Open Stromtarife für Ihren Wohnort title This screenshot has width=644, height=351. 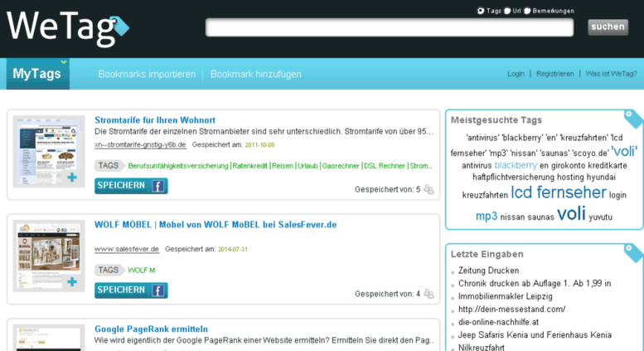pyautogui.click(x=155, y=120)
